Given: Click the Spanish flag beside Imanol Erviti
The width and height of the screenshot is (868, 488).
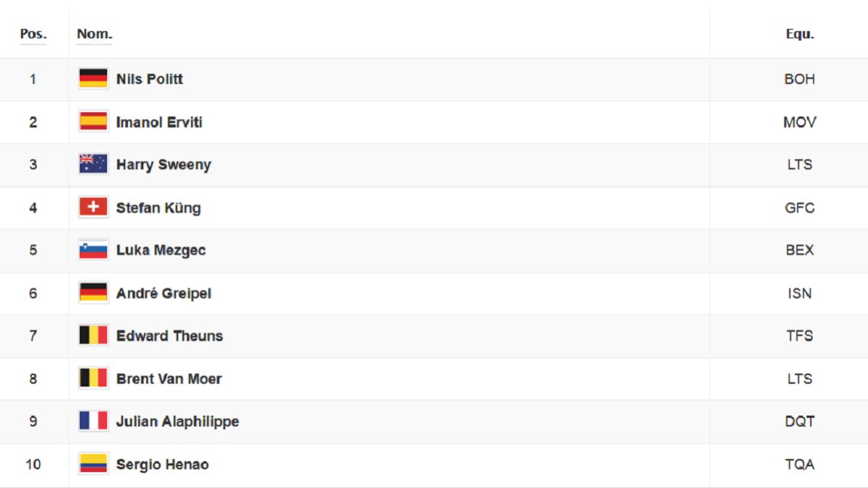Looking at the screenshot, I should tap(93, 121).
